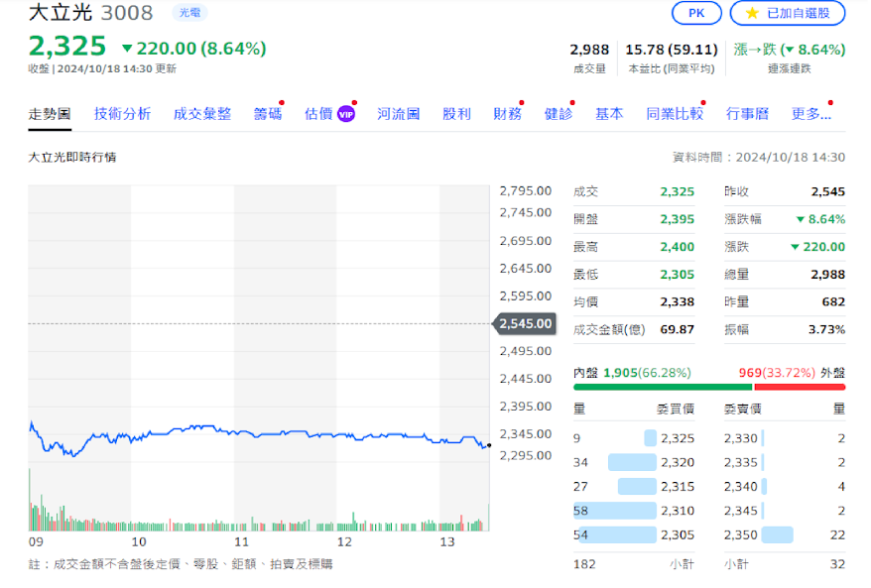Click the 成交金額(億) value 69.87
Viewport: 871px width, 588px height.
coord(678,329)
